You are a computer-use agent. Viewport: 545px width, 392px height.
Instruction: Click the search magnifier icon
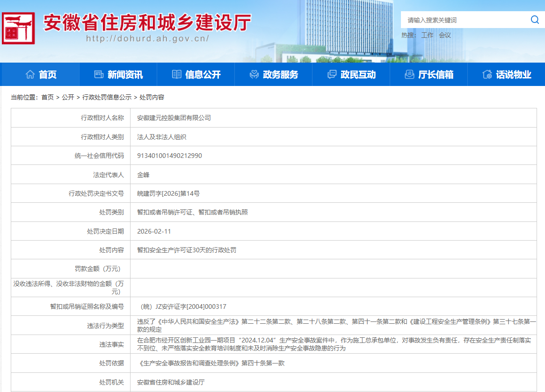pos(534,20)
